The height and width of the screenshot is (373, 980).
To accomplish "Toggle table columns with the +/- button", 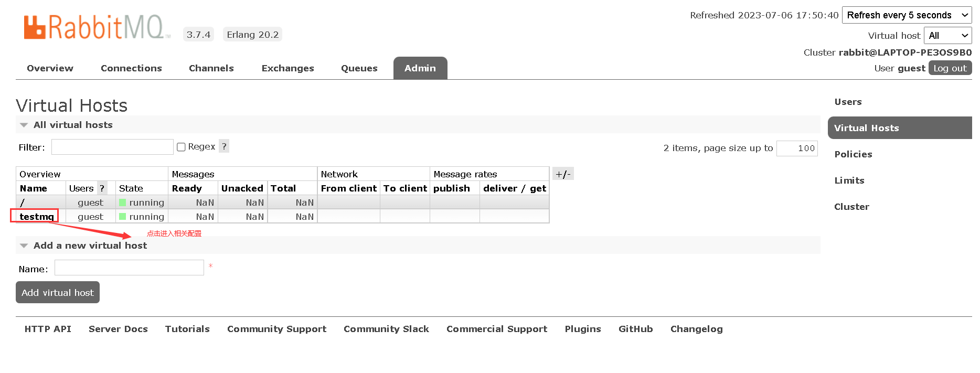I will [563, 174].
